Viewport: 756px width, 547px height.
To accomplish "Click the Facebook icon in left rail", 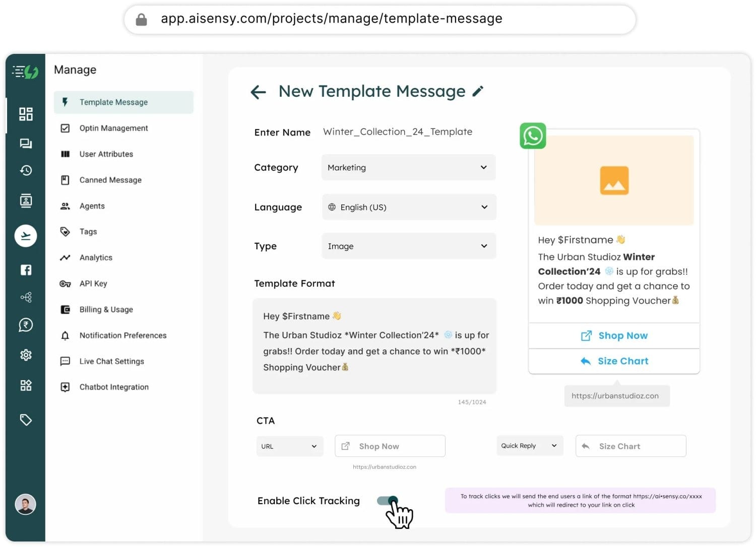I will pos(26,270).
